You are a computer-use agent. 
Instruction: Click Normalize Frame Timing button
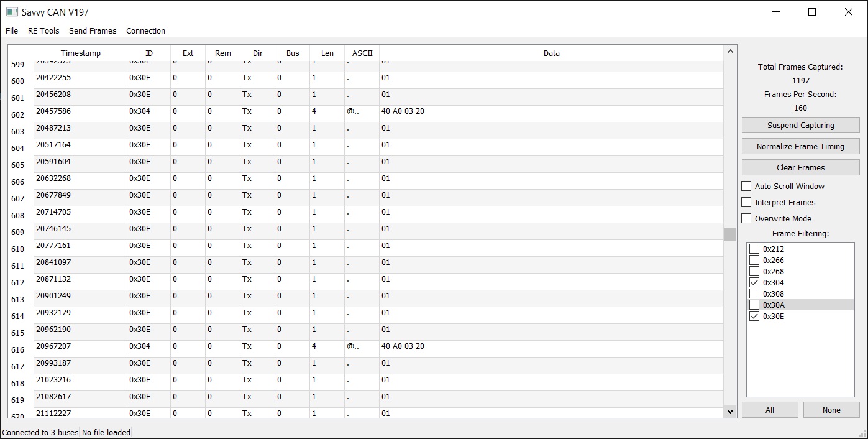(x=800, y=146)
